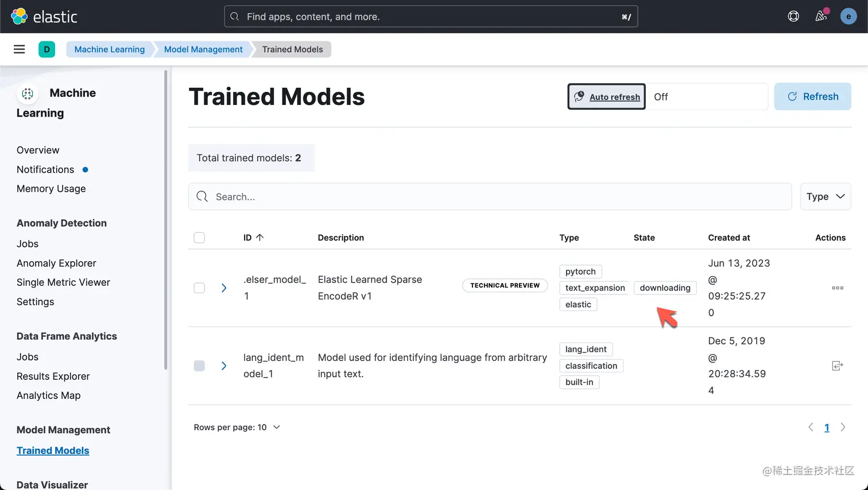Open actions ellipsis for .elser_model_1

pyautogui.click(x=838, y=288)
